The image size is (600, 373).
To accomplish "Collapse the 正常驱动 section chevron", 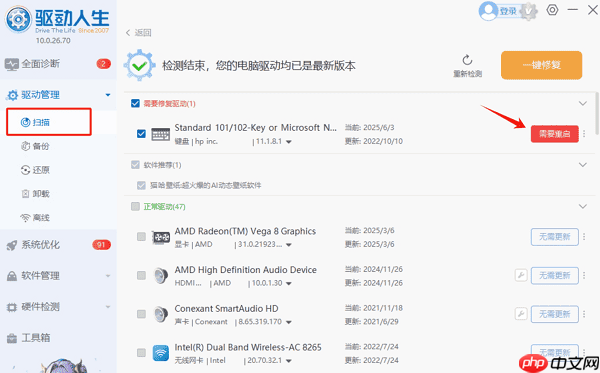I will pos(582,207).
